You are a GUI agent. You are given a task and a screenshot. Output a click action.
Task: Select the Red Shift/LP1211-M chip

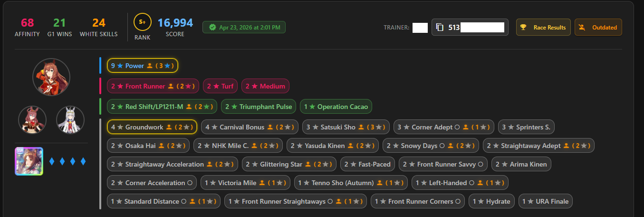click(162, 107)
